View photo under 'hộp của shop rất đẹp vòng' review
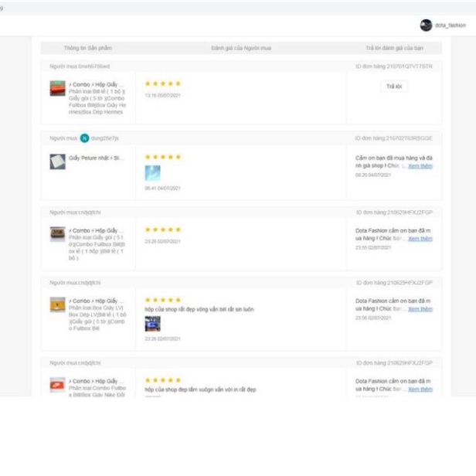The image size is (476, 476). 152,324
